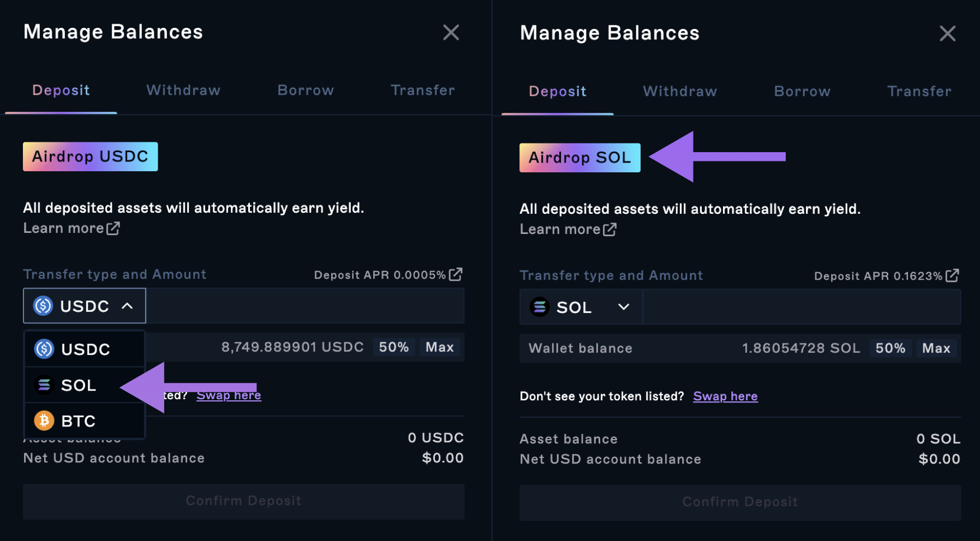The width and height of the screenshot is (980, 541).
Task: Close the right Manage Balances dialog
Action: click(947, 34)
